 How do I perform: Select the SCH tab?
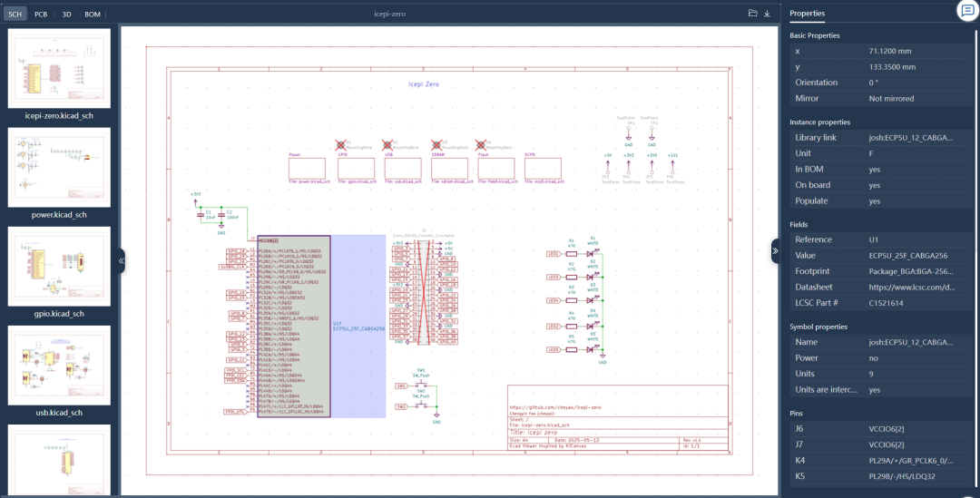[x=15, y=15]
